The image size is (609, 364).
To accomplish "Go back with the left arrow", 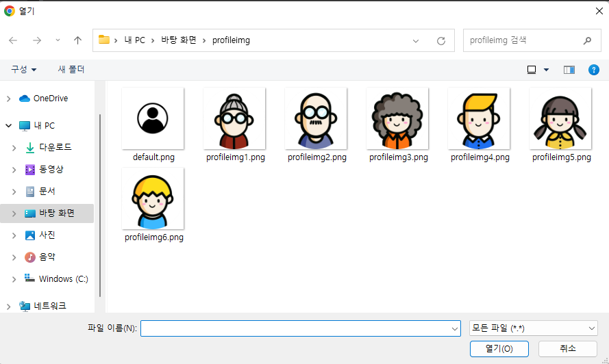I will 13,40.
